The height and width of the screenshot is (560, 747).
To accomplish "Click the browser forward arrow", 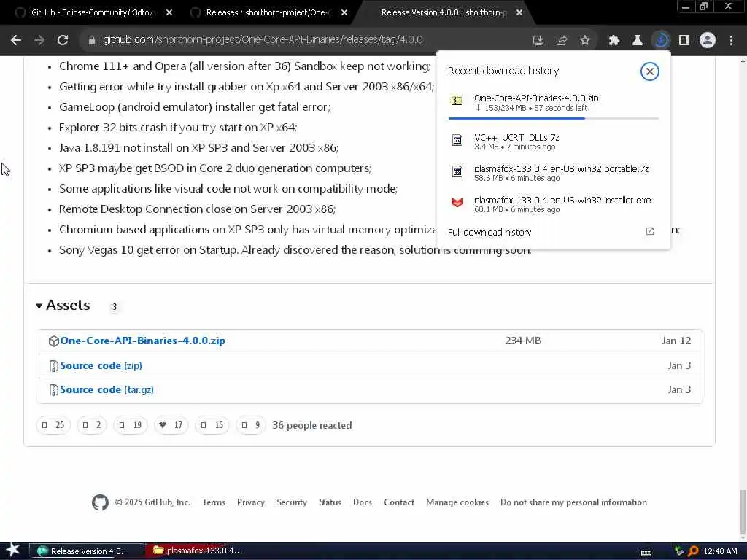I will (x=39, y=40).
